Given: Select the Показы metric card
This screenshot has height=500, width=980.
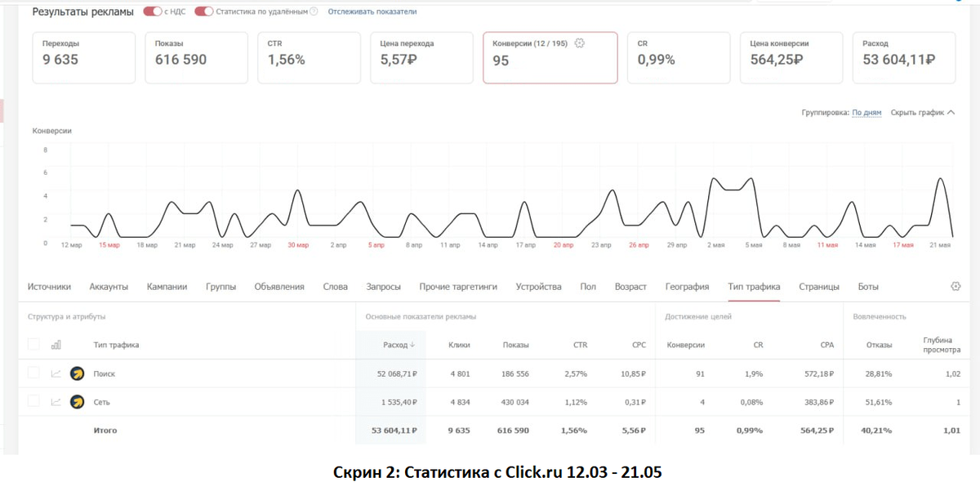Looking at the screenshot, I should coord(197,58).
